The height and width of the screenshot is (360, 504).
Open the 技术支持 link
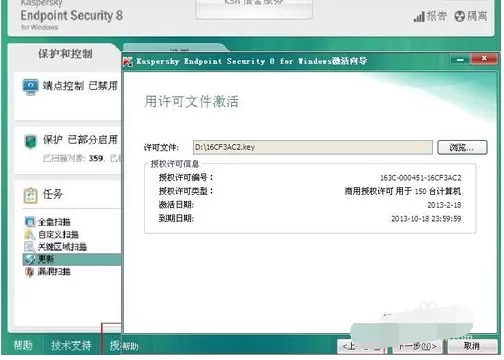coord(71,345)
